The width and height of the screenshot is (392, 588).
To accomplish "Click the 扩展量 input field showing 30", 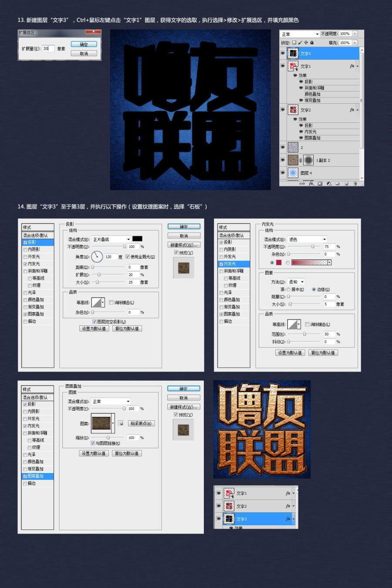I will click(48, 48).
